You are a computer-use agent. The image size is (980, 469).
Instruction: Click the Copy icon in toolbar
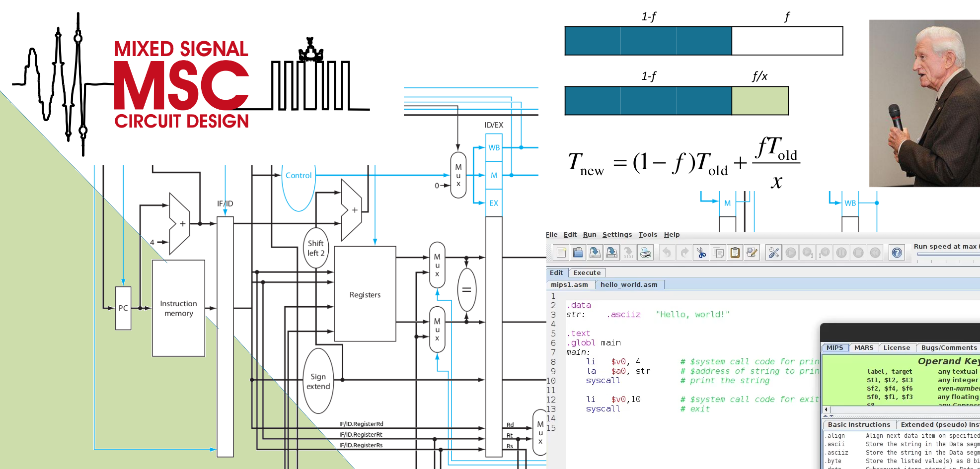(718, 253)
